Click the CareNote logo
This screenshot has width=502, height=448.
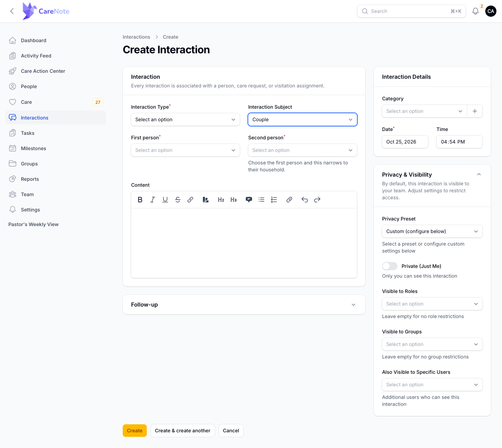coord(46,11)
